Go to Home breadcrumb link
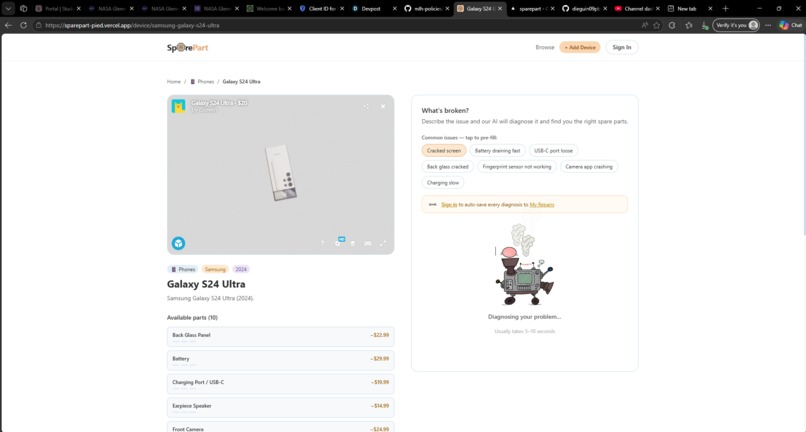 point(174,82)
